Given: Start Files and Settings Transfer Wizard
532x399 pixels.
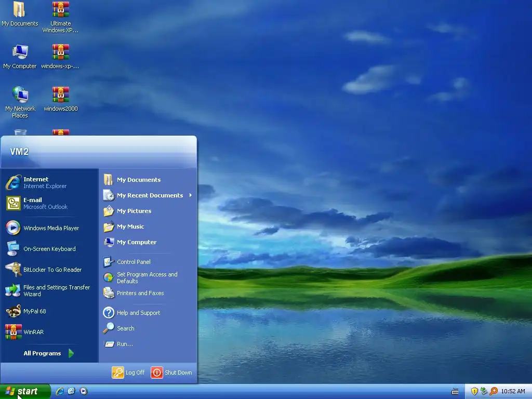Looking at the screenshot, I should [x=49, y=290].
